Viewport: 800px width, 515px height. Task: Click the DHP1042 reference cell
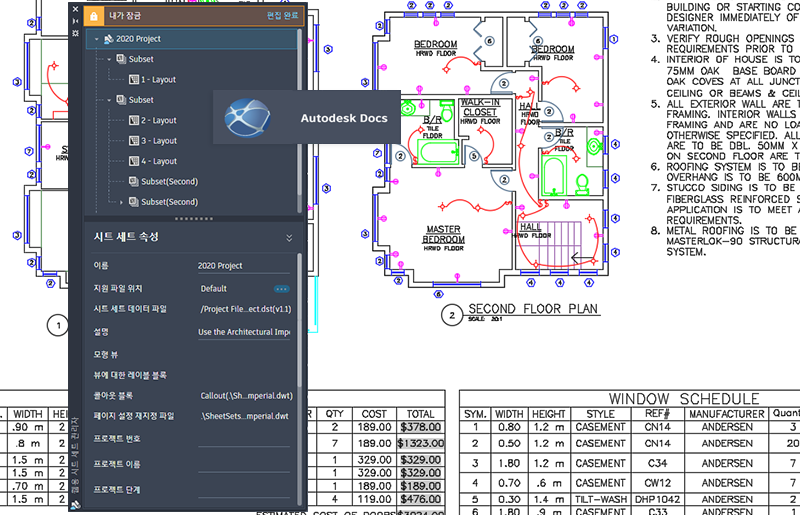pyautogui.click(x=657, y=500)
